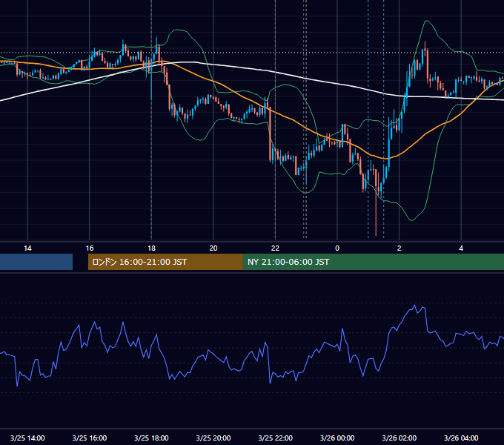Click the 3/25 14:00 date label
504x445 pixels.
click(27, 438)
